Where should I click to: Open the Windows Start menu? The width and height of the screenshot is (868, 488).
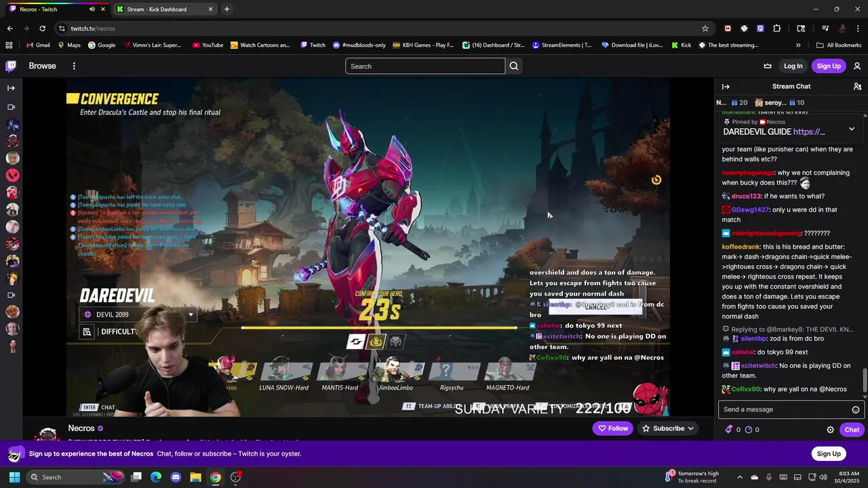(14, 477)
